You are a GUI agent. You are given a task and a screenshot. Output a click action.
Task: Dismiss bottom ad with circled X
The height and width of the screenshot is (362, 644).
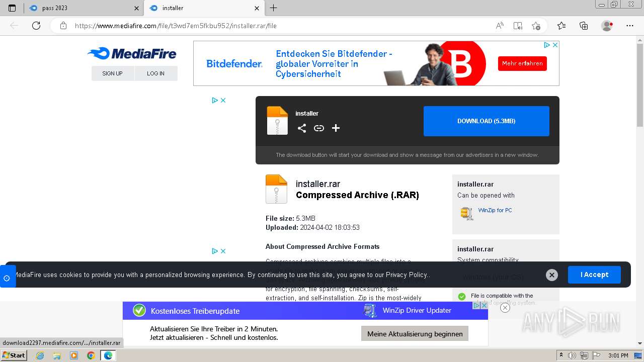505,308
